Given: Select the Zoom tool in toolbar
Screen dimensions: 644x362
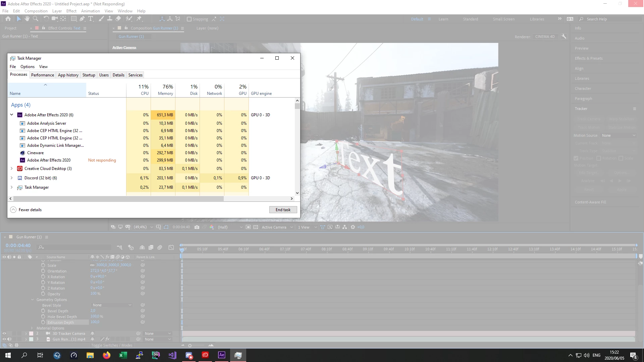Looking at the screenshot, I should [36, 19].
